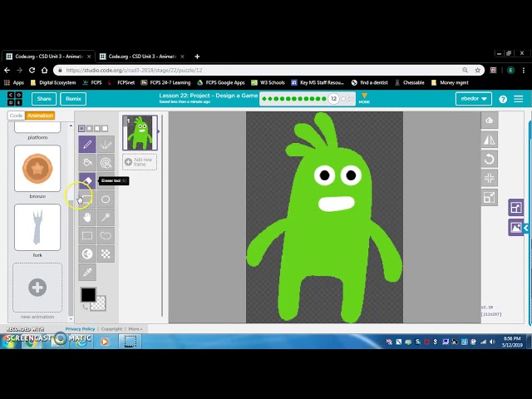Viewport: 532px width, 399px height.
Task: Click the Code.org logo
Action: click(15, 99)
